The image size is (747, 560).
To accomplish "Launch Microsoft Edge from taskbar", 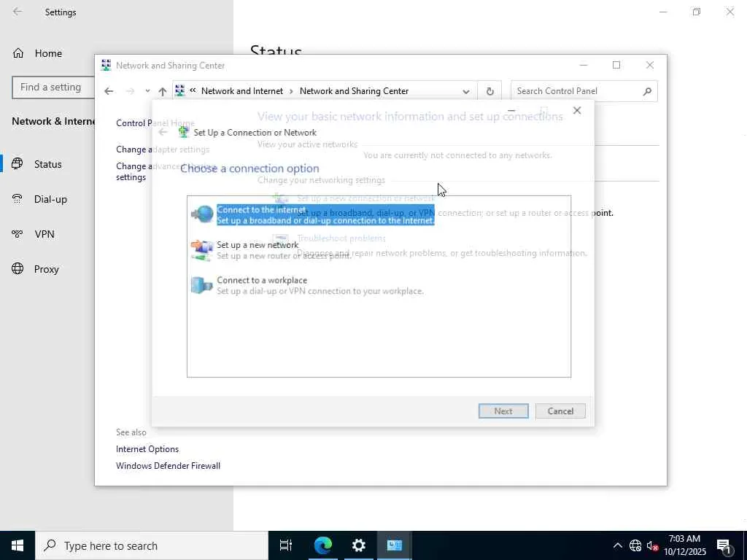I will 322,545.
